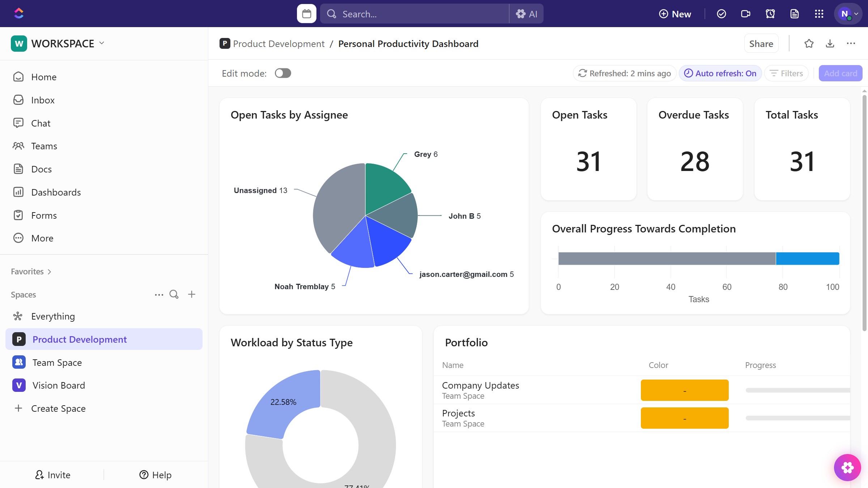Open the notepad icon in top bar
This screenshot has height=488, width=868.
tap(794, 14)
